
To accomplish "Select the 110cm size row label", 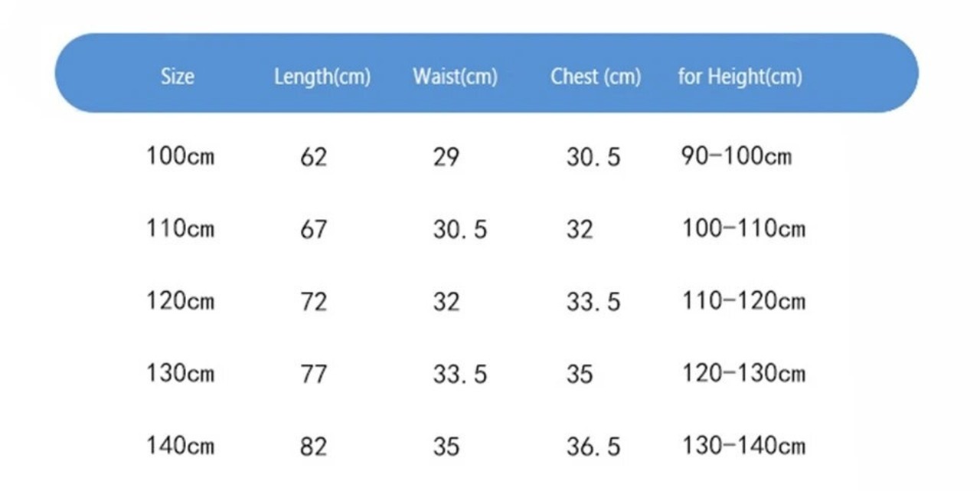I will [x=181, y=228].
